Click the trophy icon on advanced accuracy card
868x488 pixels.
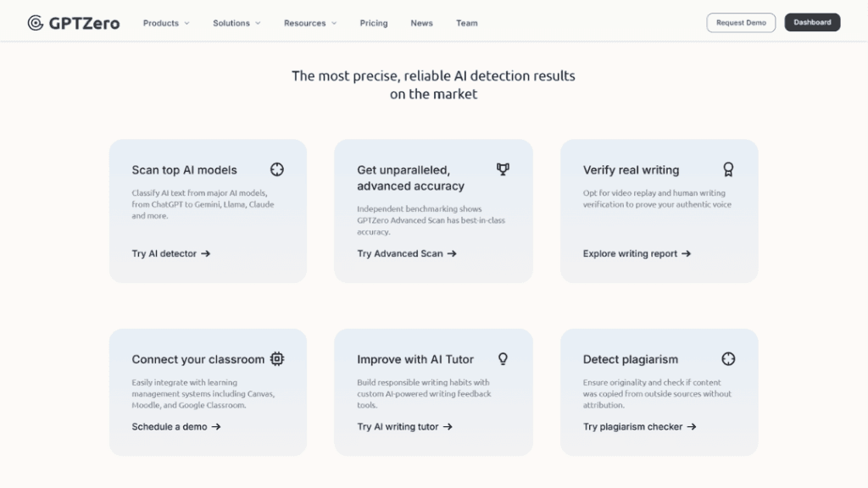tap(503, 169)
